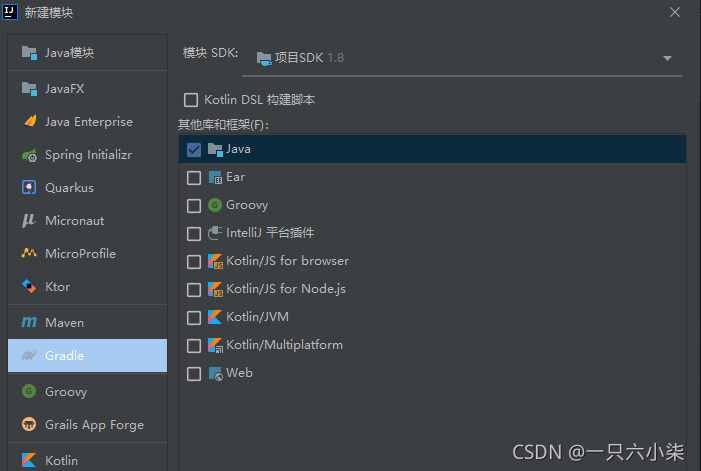Select the Kotlin icon in sidebar
This screenshot has width=701, height=471.
click(x=29, y=460)
